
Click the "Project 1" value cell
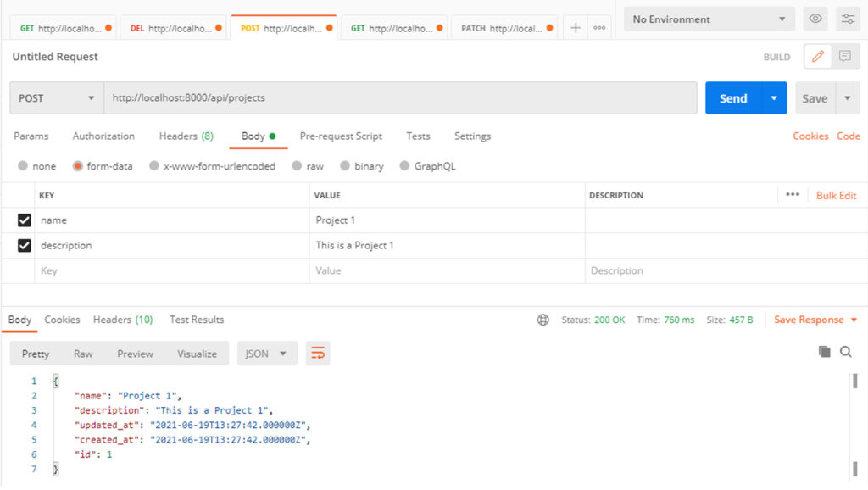tap(448, 220)
